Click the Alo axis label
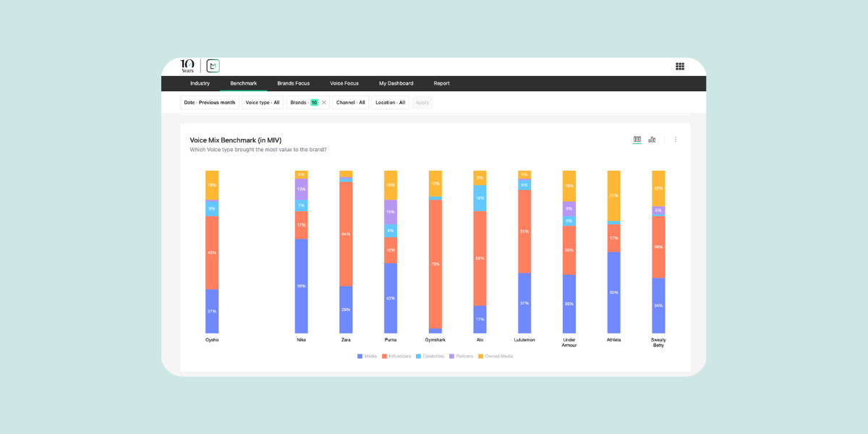 [480, 340]
